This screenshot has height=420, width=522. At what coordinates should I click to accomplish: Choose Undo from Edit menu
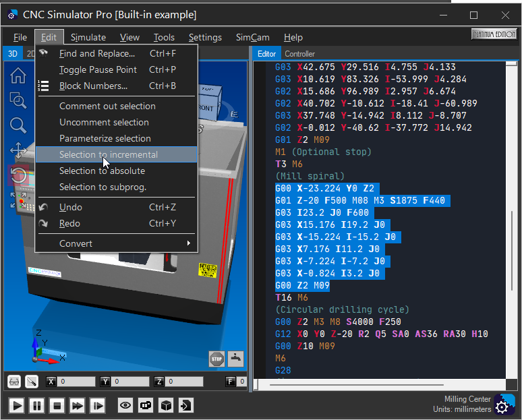click(116, 207)
